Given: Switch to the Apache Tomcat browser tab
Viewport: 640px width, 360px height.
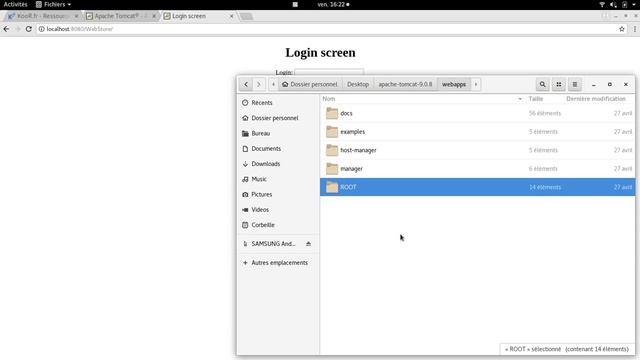Looking at the screenshot, I should tap(120, 16).
